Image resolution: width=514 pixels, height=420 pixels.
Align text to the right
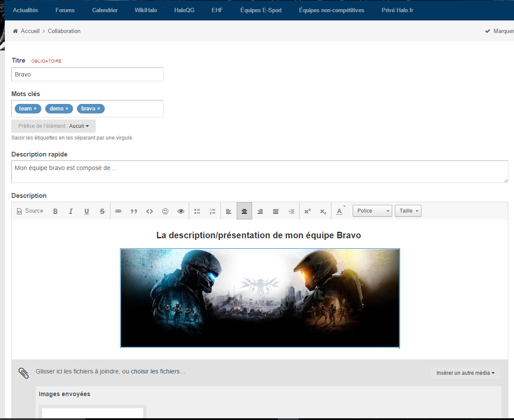pos(260,211)
